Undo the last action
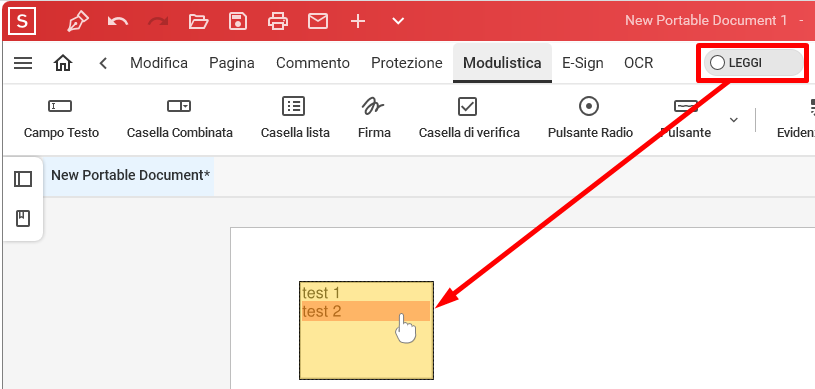815x389 pixels. [118, 21]
